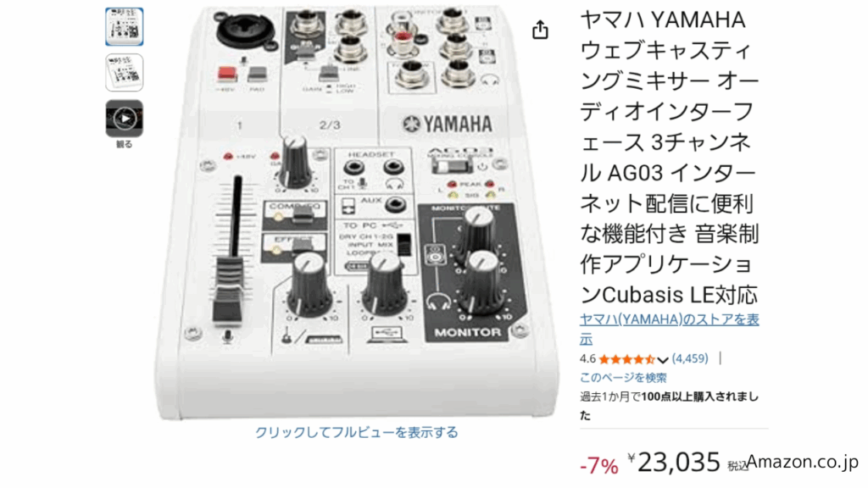Viewport: 868px width, 488px height.
Task: Click the YAMAHA logo on the mixer photo
Action: click(x=448, y=124)
